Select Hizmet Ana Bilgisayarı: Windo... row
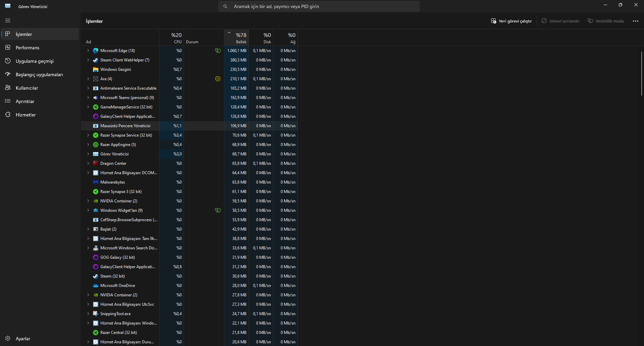Screen dimensions: 644x346 [189, 323]
